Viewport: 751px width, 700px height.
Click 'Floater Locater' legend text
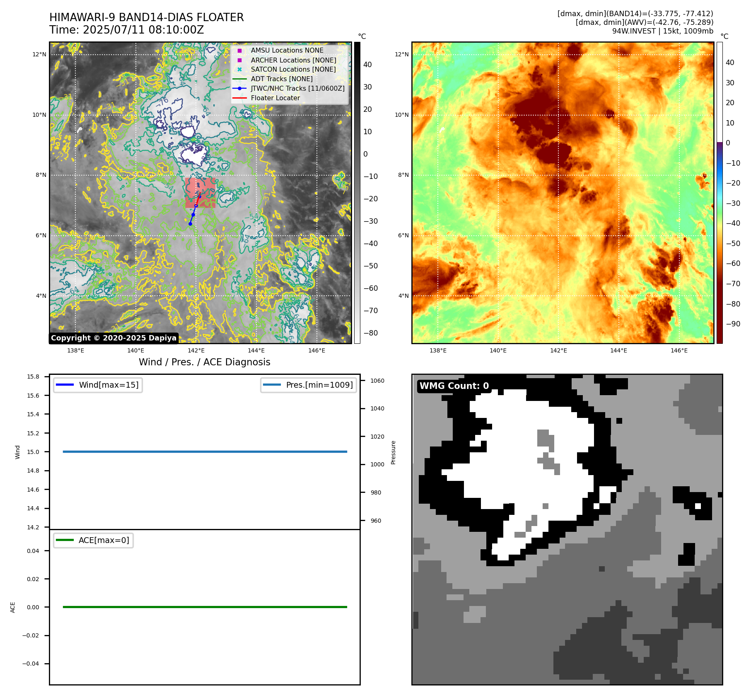[x=275, y=98]
